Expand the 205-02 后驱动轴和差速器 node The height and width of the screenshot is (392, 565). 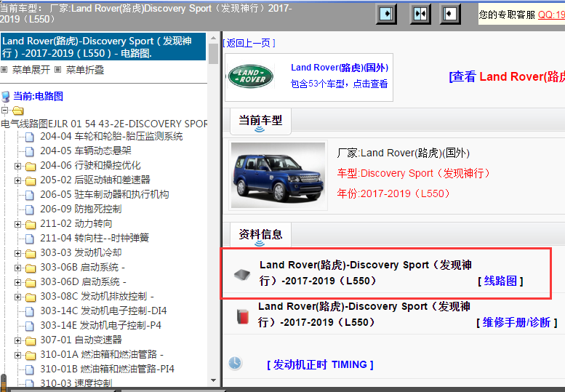[17, 180]
